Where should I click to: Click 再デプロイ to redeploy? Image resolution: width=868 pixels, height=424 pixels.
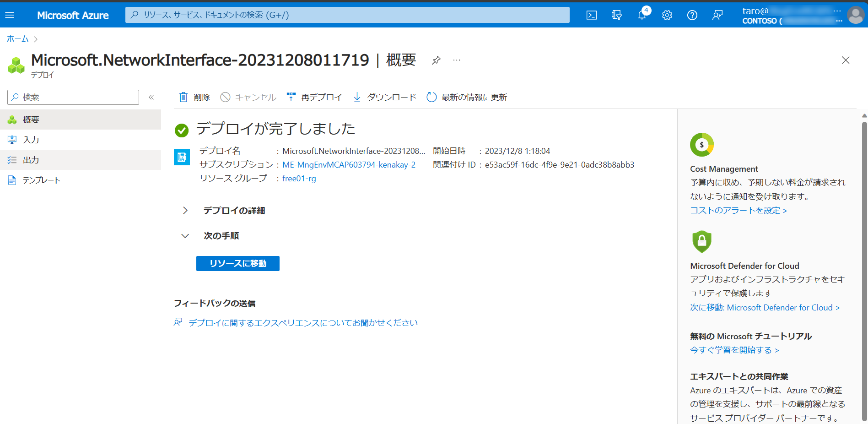click(314, 97)
